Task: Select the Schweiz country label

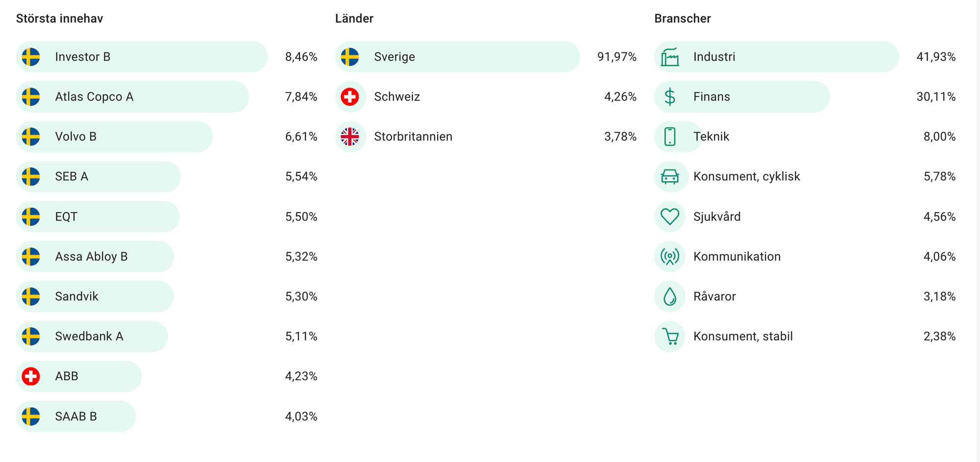Action: (x=397, y=97)
